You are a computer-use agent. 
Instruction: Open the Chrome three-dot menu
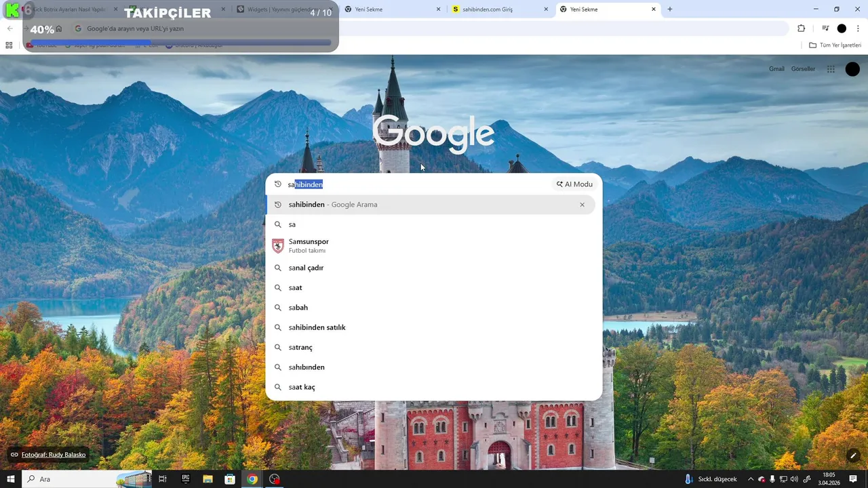[x=859, y=28]
